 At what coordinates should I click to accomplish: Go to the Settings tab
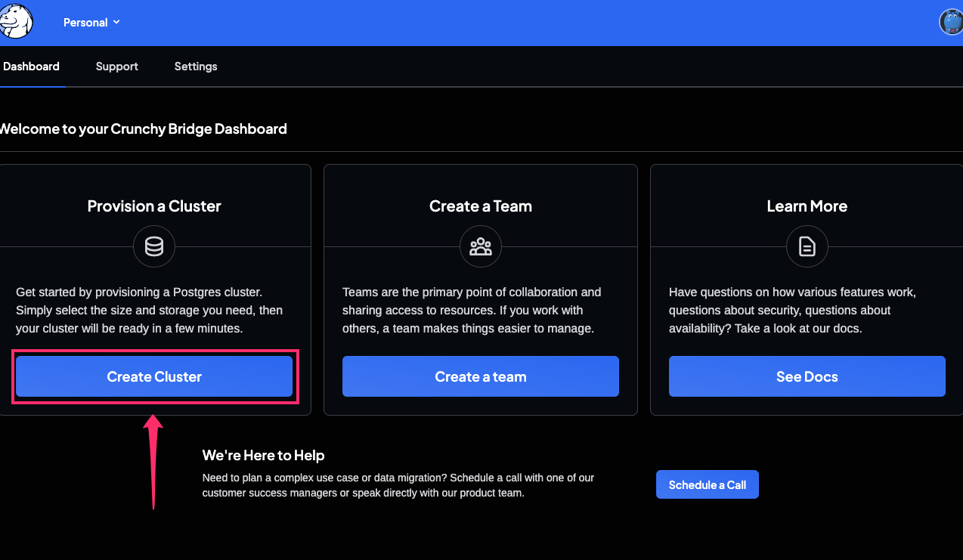[196, 67]
